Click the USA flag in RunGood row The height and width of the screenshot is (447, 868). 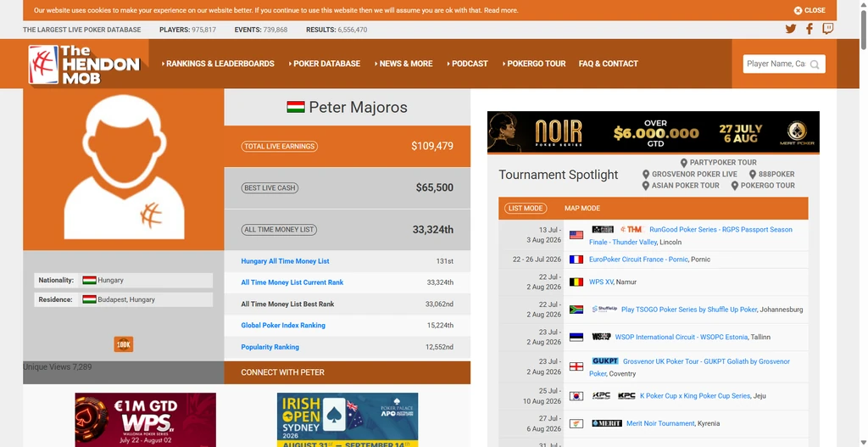576,235
